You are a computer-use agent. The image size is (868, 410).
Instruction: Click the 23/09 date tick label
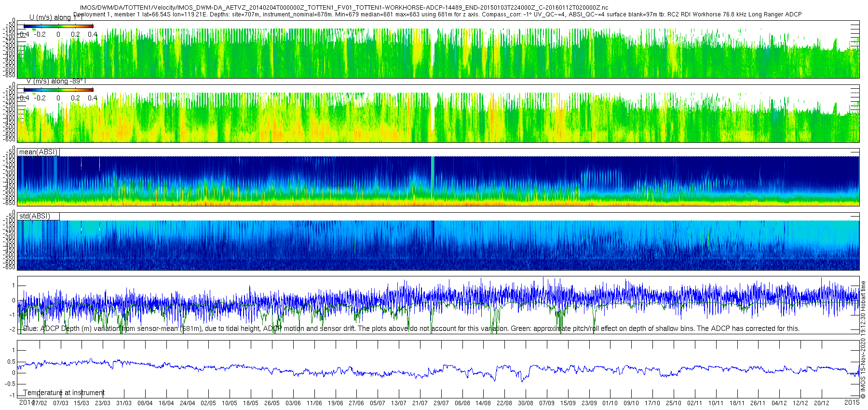tap(589, 403)
